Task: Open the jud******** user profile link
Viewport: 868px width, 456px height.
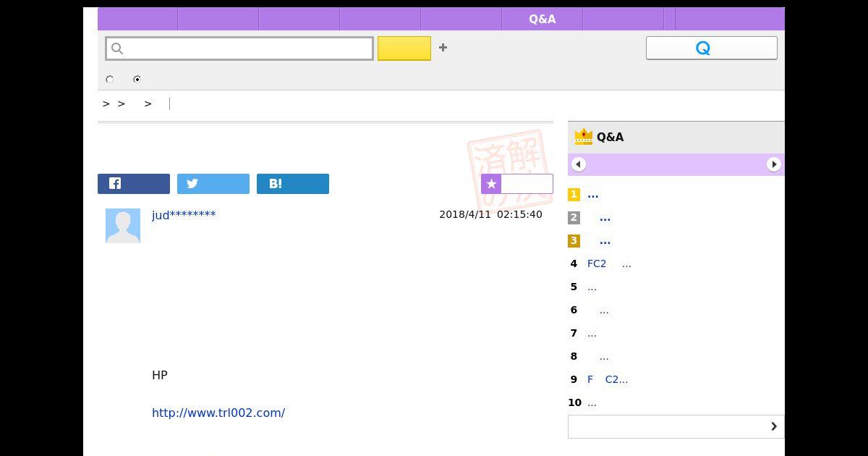Action: point(184,215)
